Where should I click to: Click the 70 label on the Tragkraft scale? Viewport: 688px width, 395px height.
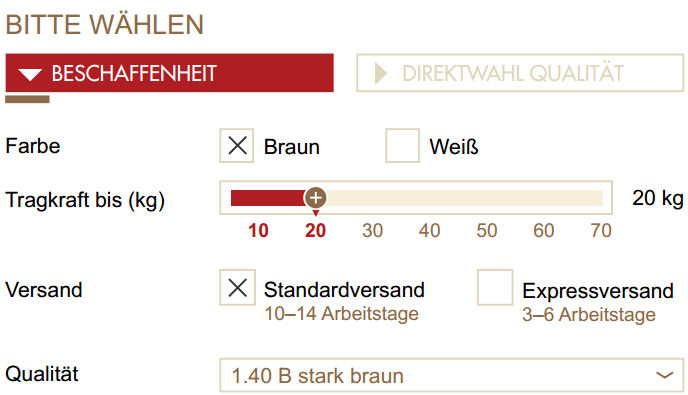click(x=601, y=231)
